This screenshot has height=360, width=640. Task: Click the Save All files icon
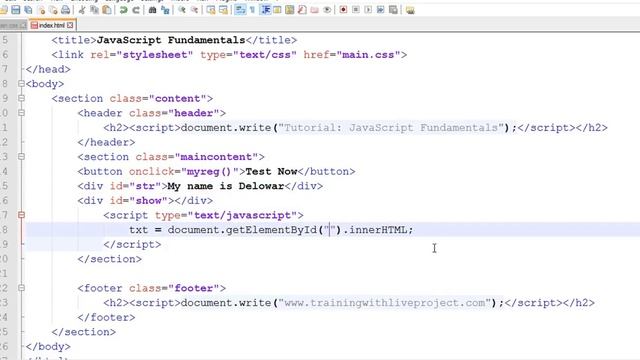(x=28, y=10)
